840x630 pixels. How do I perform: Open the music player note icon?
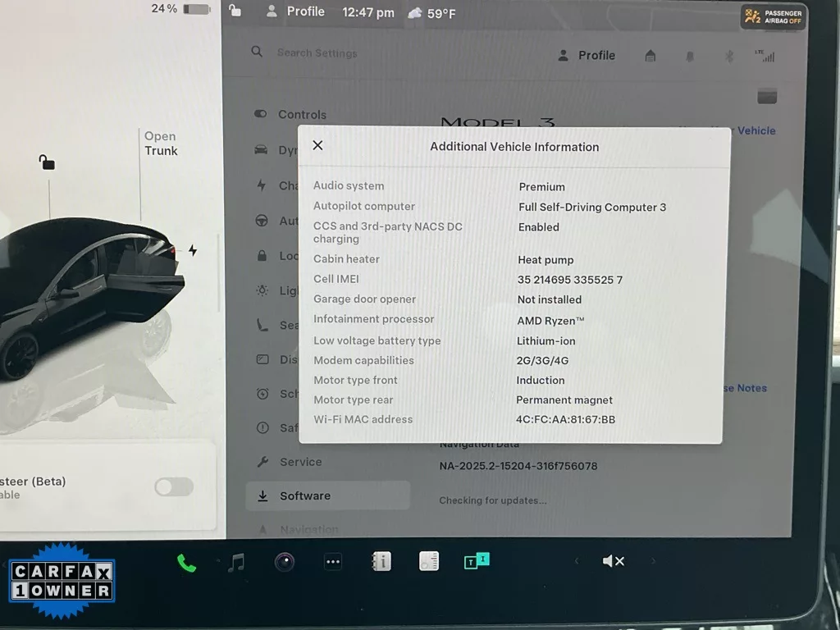tap(236, 562)
